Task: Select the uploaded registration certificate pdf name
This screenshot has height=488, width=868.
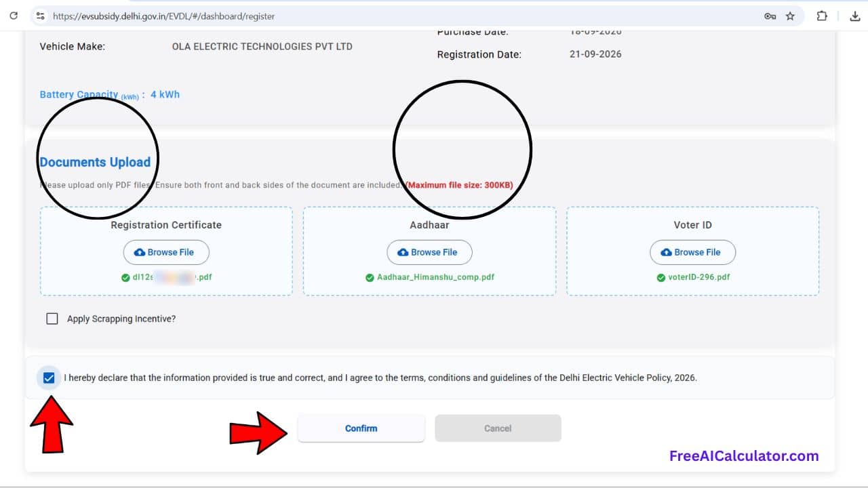Action: tap(166, 277)
